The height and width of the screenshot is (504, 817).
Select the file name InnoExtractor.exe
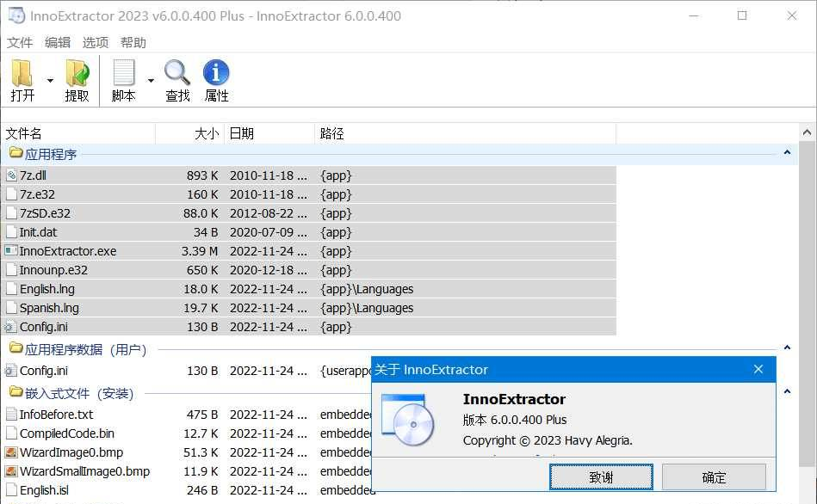68,251
